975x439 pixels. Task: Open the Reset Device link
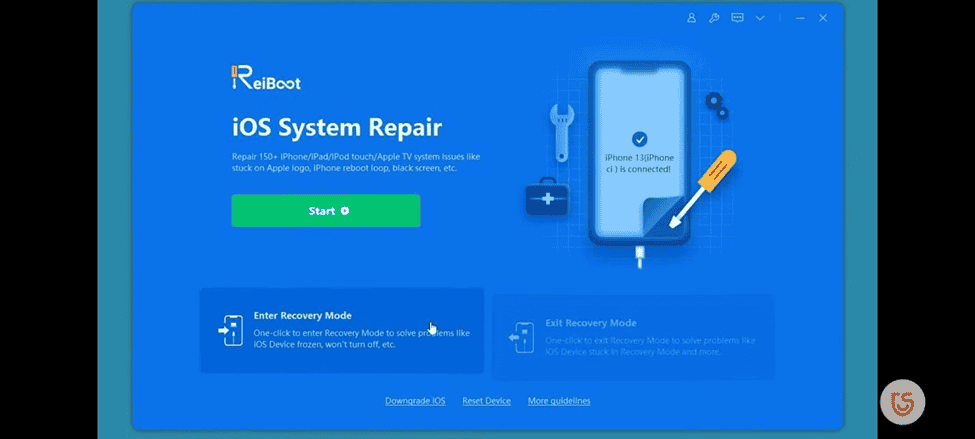[486, 401]
